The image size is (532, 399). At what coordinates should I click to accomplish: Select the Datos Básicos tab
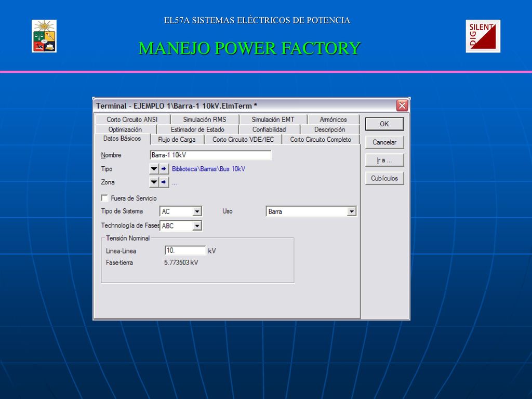(x=122, y=138)
